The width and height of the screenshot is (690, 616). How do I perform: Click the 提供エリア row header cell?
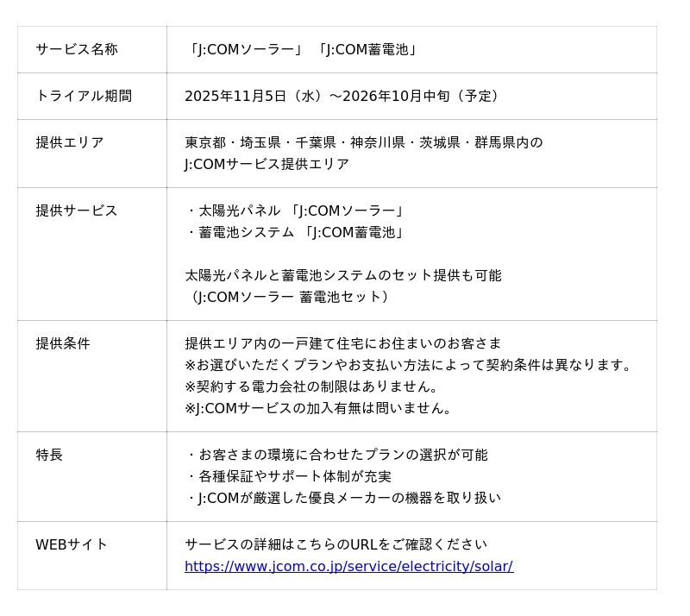point(70,143)
